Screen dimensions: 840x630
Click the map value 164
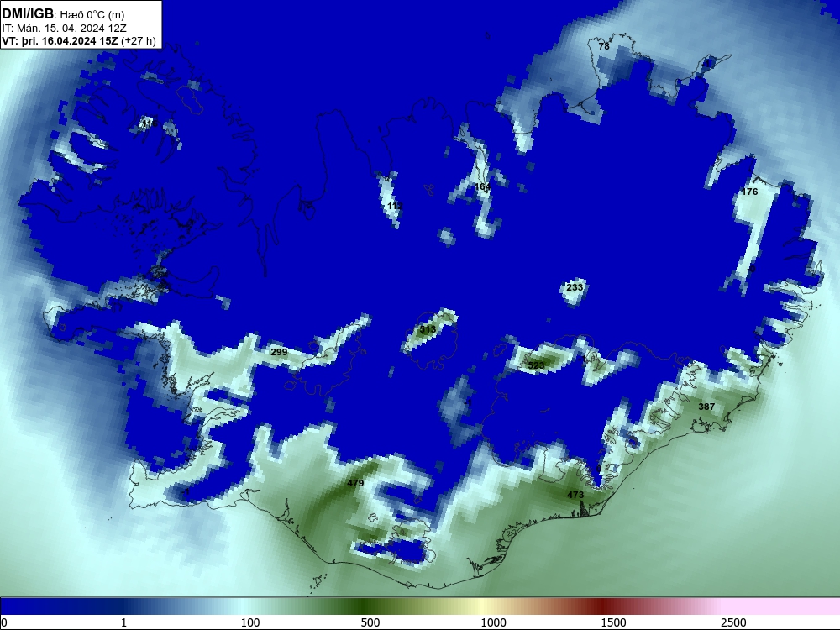[x=482, y=187]
